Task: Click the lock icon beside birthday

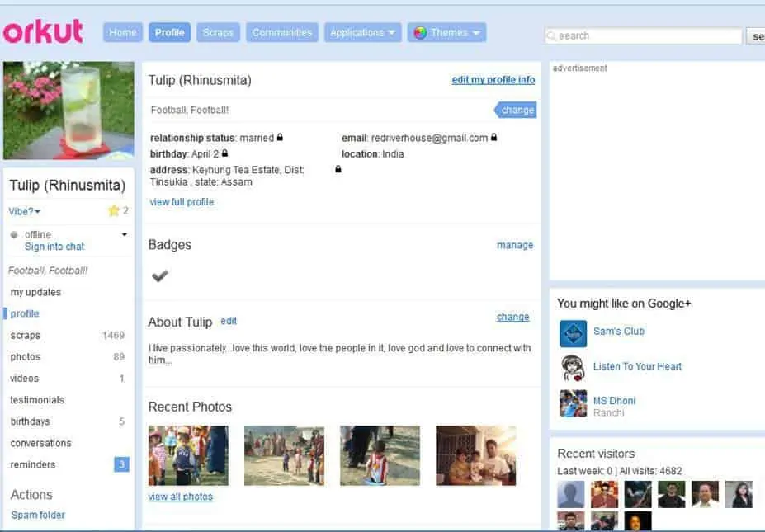Action: (x=224, y=153)
